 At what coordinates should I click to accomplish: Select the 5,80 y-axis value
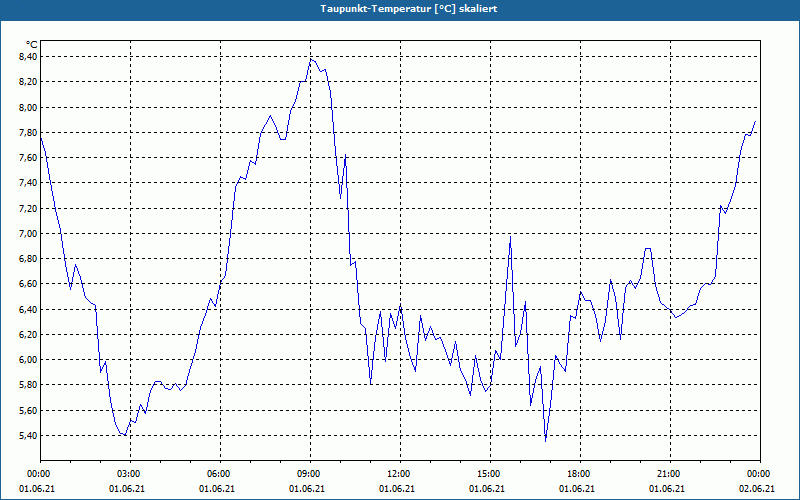27,385
